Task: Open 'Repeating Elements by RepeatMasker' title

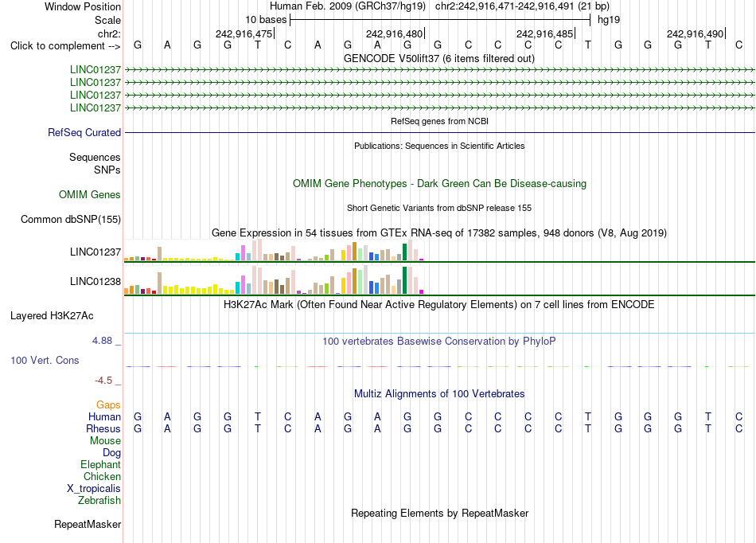Action: [x=439, y=513]
